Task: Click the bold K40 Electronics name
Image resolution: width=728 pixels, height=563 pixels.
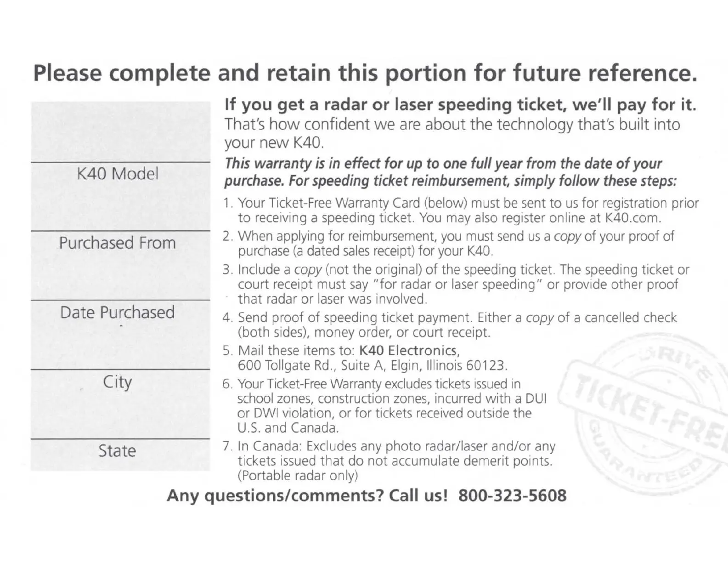Action: [x=408, y=351]
